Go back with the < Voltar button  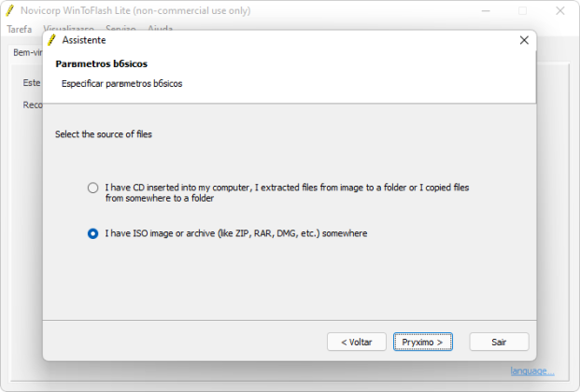pos(357,343)
